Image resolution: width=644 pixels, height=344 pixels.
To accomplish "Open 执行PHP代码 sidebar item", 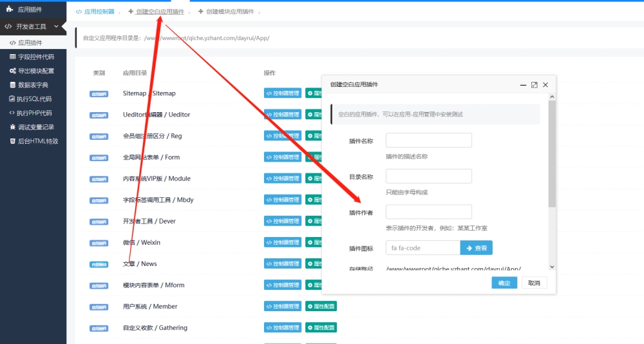I will click(x=33, y=113).
